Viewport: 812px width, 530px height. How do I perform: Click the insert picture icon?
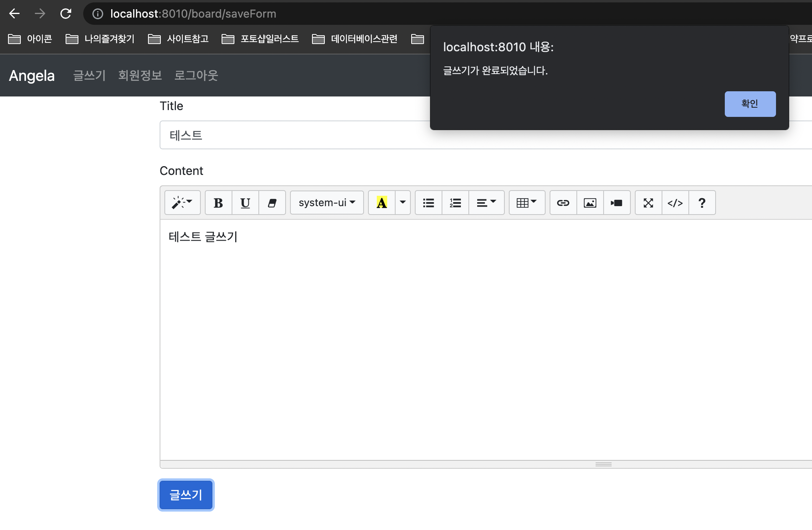590,203
